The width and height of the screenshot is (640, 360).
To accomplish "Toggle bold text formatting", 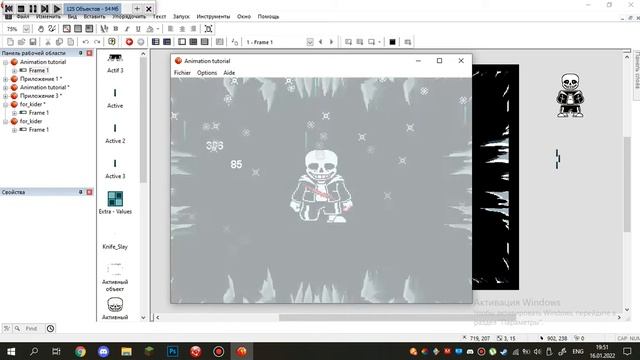I will pyautogui.click(x=116, y=29).
